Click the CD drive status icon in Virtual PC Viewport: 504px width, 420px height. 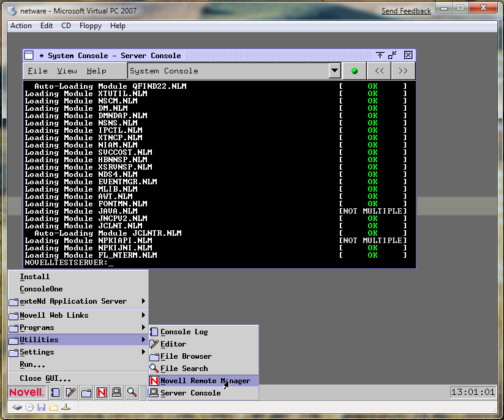(29, 408)
